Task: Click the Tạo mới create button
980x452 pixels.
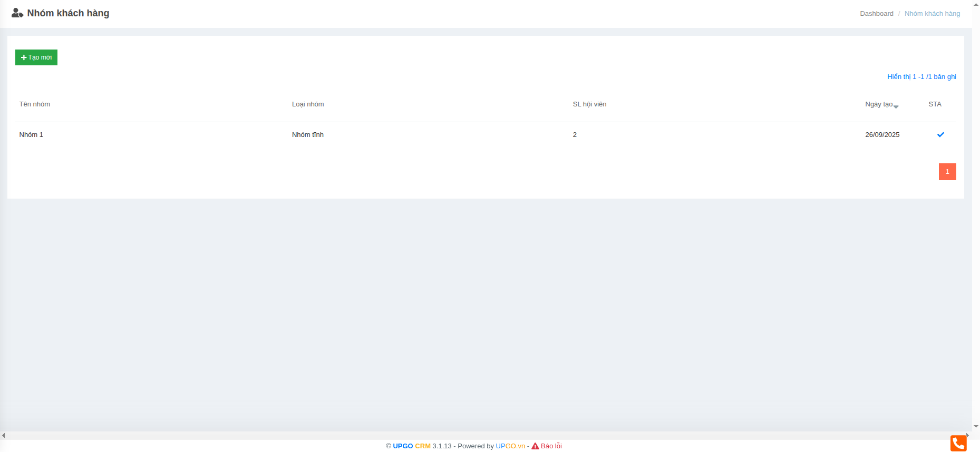Action: [x=36, y=57]
